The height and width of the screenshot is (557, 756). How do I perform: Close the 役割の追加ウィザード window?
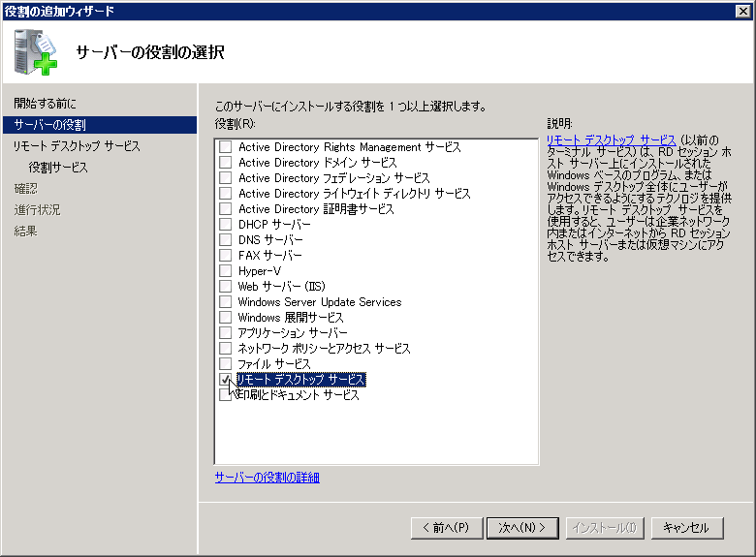coord(743,11)
